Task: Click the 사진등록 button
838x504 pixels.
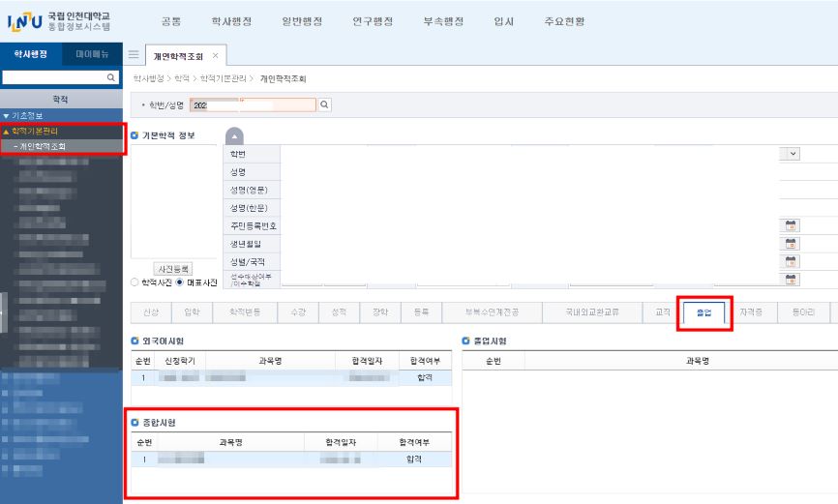Action: point(174,268)
